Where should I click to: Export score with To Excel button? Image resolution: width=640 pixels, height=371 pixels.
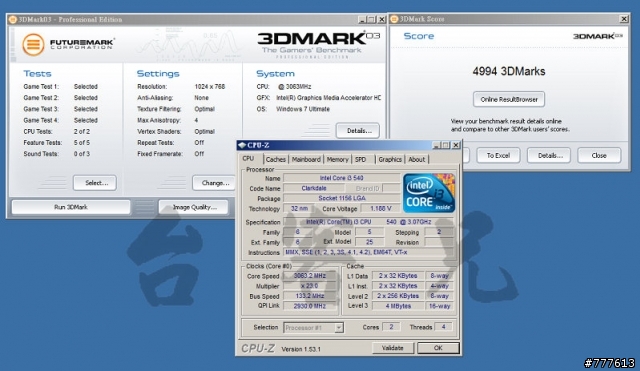pos(498,156)
